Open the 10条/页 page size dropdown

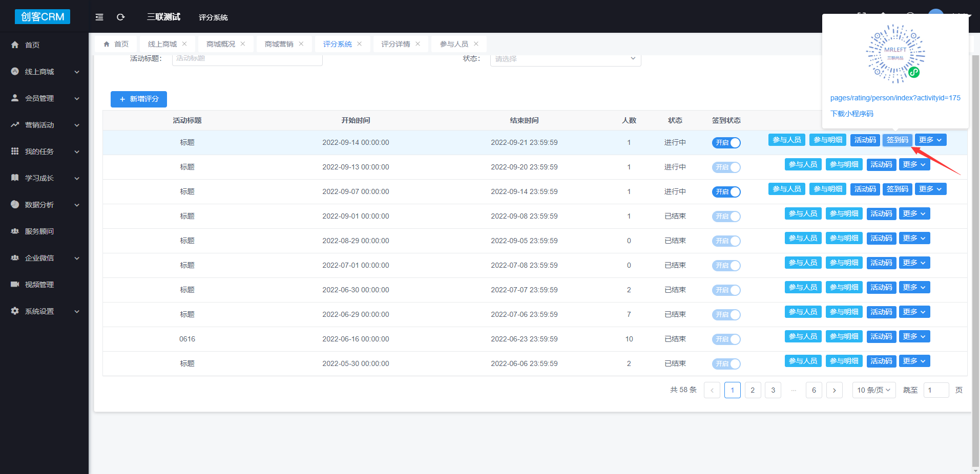(x=873, y=390)
